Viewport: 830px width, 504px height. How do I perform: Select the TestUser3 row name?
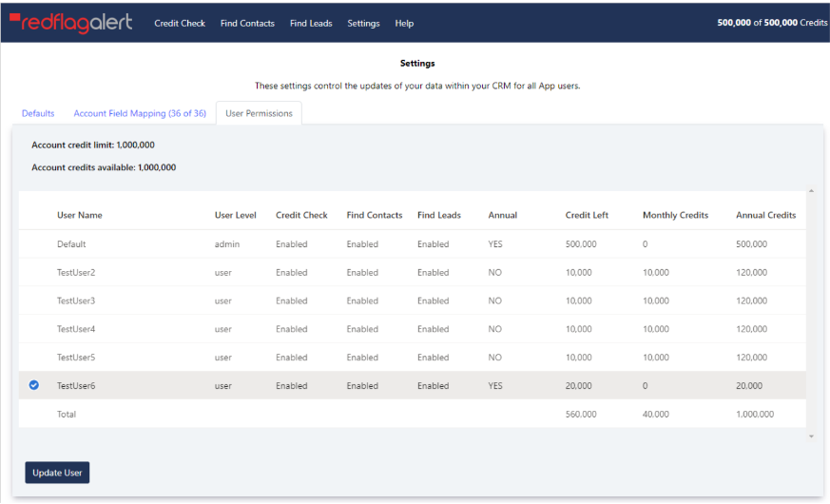pyautogui.click(x=76, y=300)
